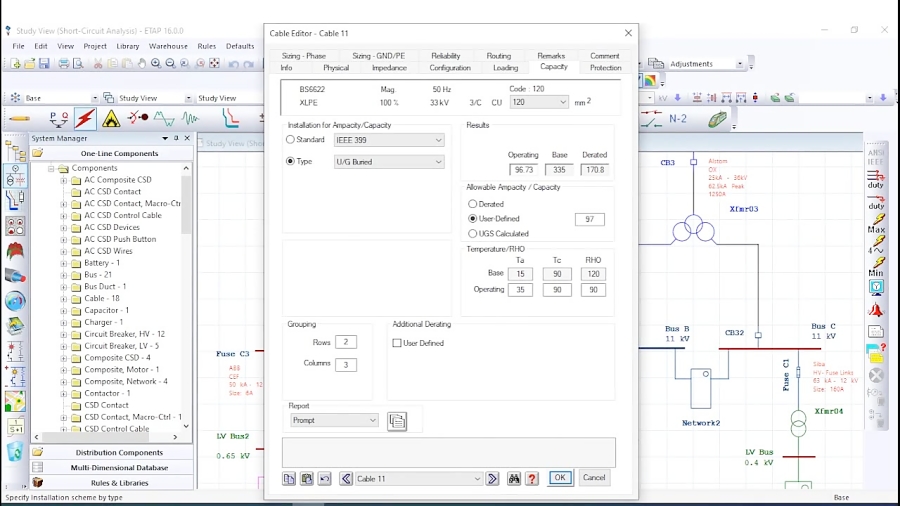Viewport: 900px width, 506px height.
Task: Click the grouping Rows input field
Action: 346,342
